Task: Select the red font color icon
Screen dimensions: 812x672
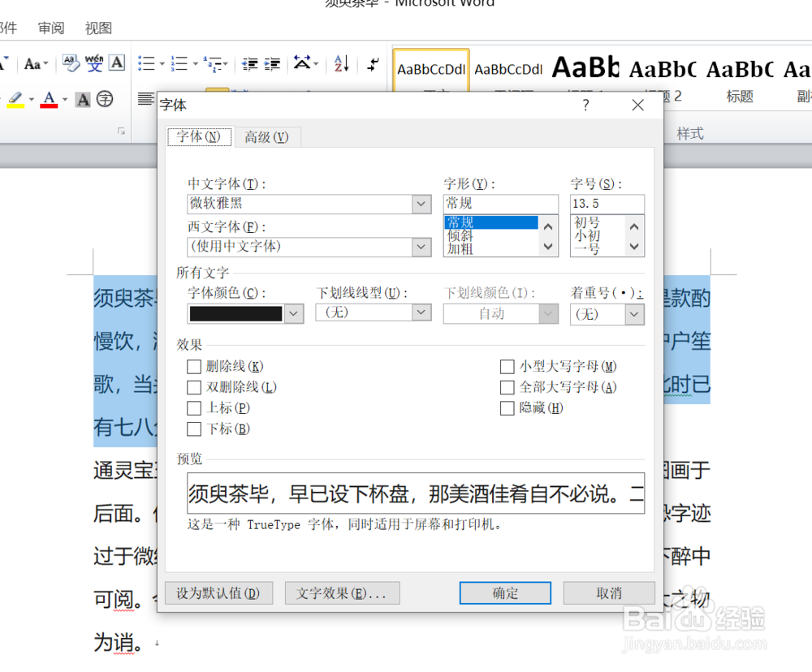Action: (x=49, y=98)
